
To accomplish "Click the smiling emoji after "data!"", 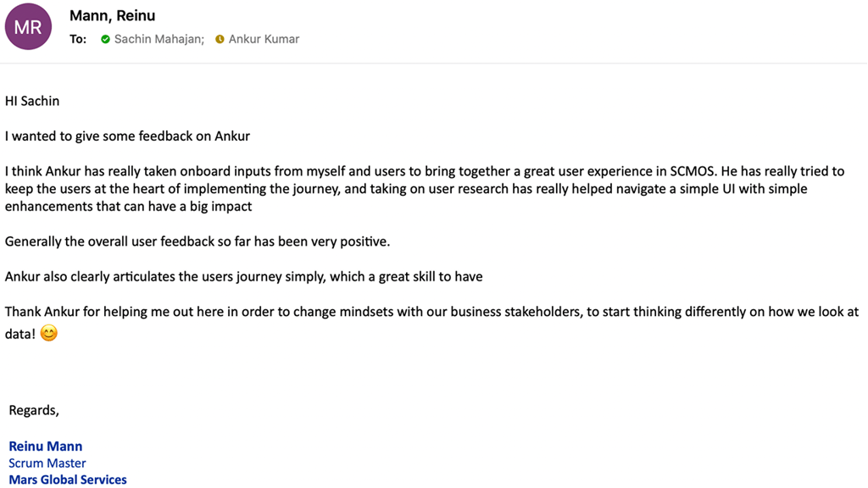I will point(49,334).
